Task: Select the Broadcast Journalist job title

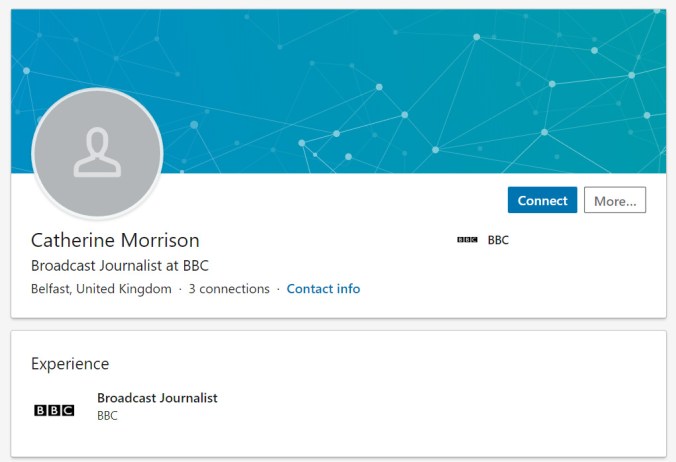Action: 157,398
